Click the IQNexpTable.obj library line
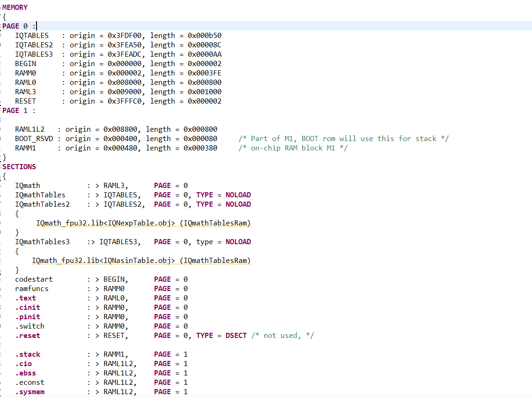This screenshot has height=397, width=532. tap(143, 223)
